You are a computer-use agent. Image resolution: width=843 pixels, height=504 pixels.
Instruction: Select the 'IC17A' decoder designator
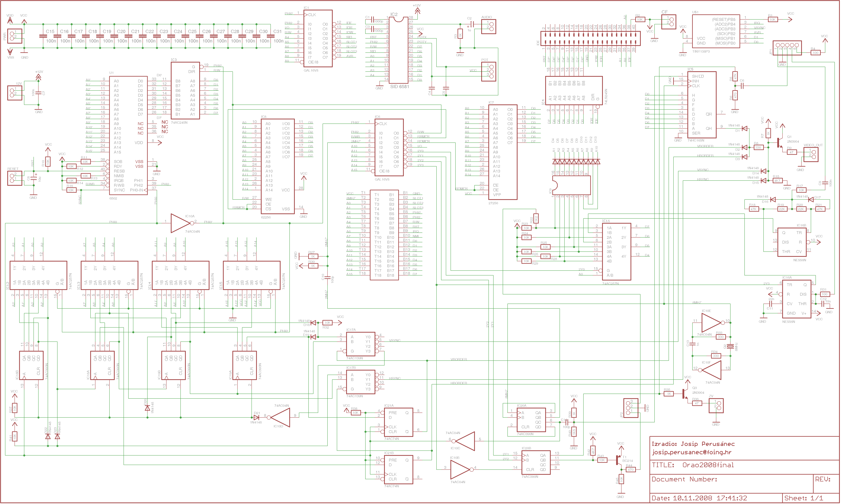click(x=351, y=330)
